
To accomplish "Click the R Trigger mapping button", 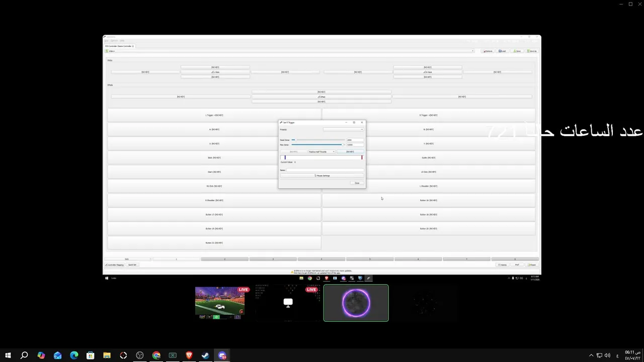I will point(429,115).
